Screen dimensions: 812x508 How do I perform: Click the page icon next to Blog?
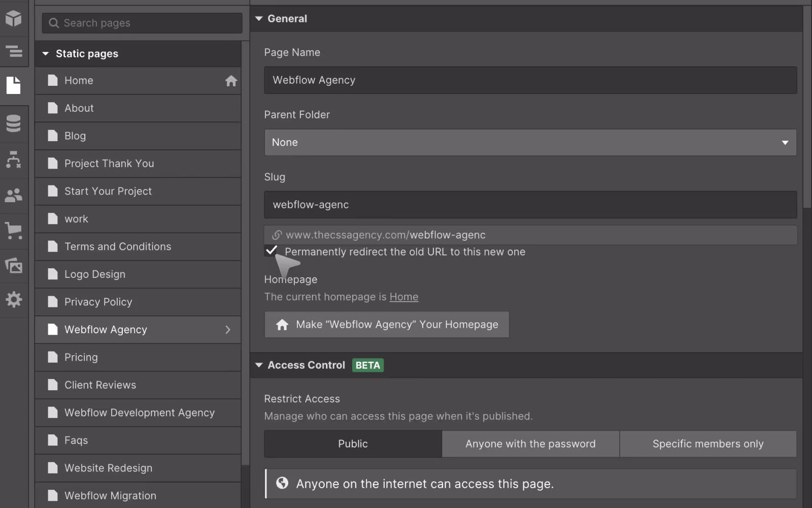pos(53,136)
